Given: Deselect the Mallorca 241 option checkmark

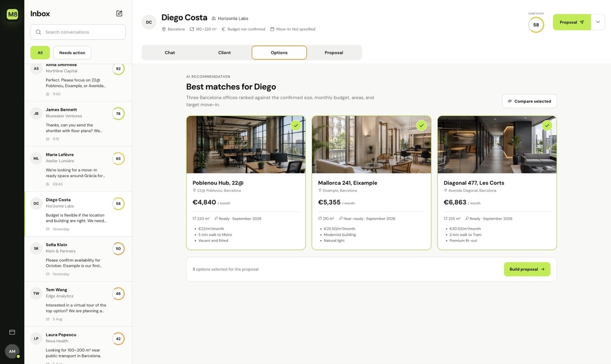Looking at the screenshot, I should (x=421, y=126).
